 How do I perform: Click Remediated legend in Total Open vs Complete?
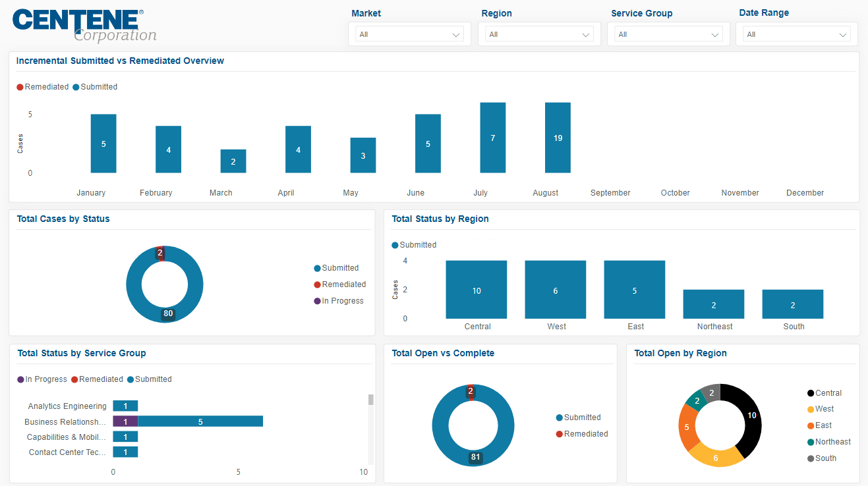click(582, 434)
